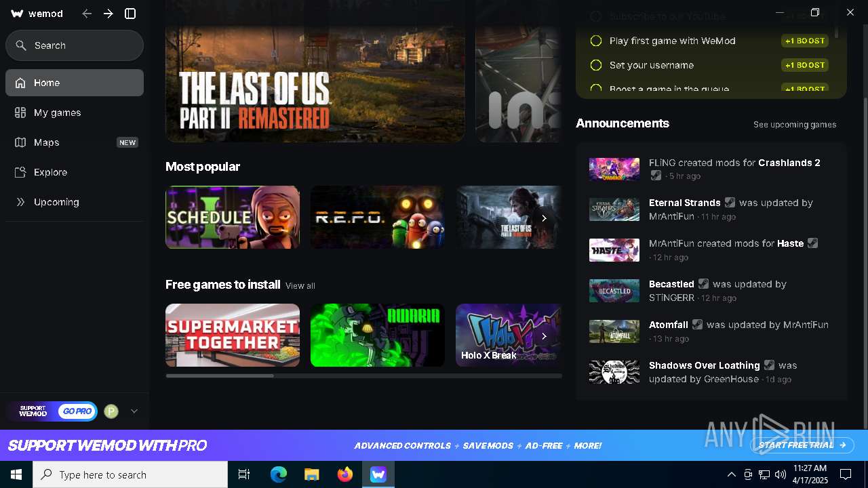Open Windows Start menu
The height and width of the screenshot is (488, 868).
tap(16, 474)
